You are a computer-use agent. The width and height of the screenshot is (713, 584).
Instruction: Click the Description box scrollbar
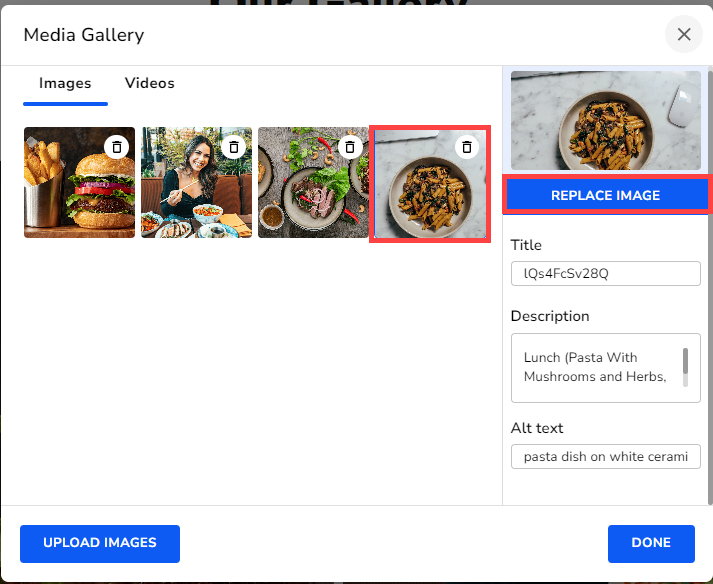point(685,366)
